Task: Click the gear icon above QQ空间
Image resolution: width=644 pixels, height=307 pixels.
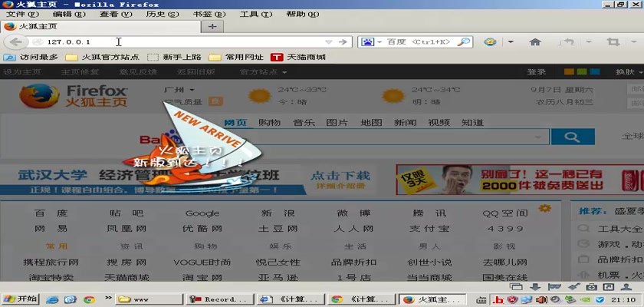Action: pos(544,208)
